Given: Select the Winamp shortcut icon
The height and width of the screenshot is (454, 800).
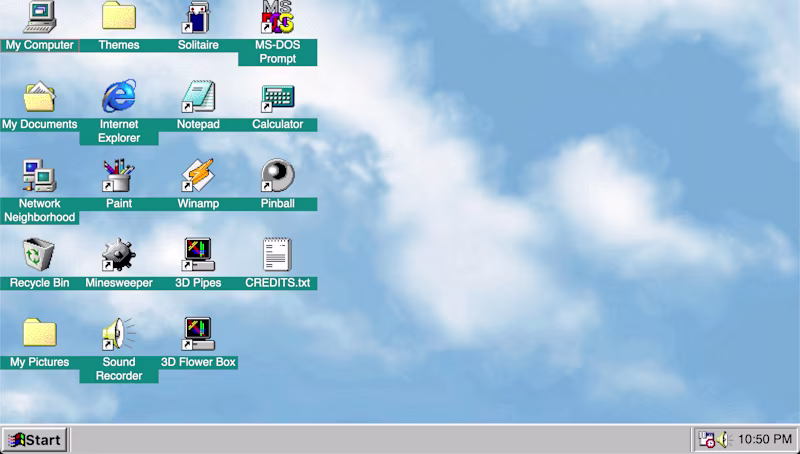Looking at the screenshot, I should (x=198, y=175).
